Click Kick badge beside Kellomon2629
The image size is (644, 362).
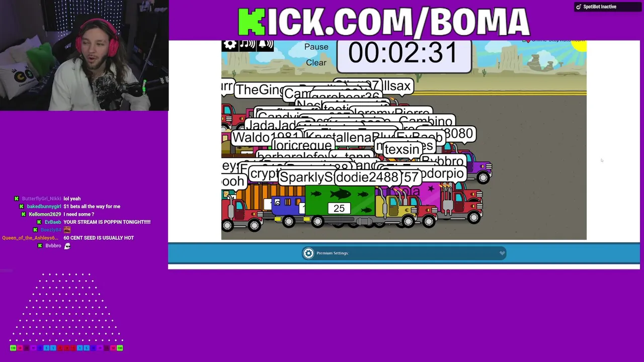(24, 214)
